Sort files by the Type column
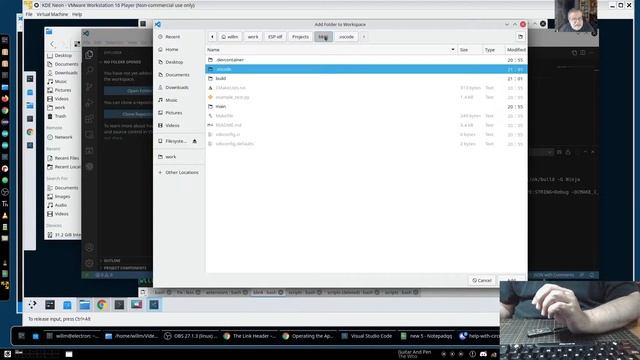Image resolution: width=640 pixels, height=360 pixels. [493, 50]
